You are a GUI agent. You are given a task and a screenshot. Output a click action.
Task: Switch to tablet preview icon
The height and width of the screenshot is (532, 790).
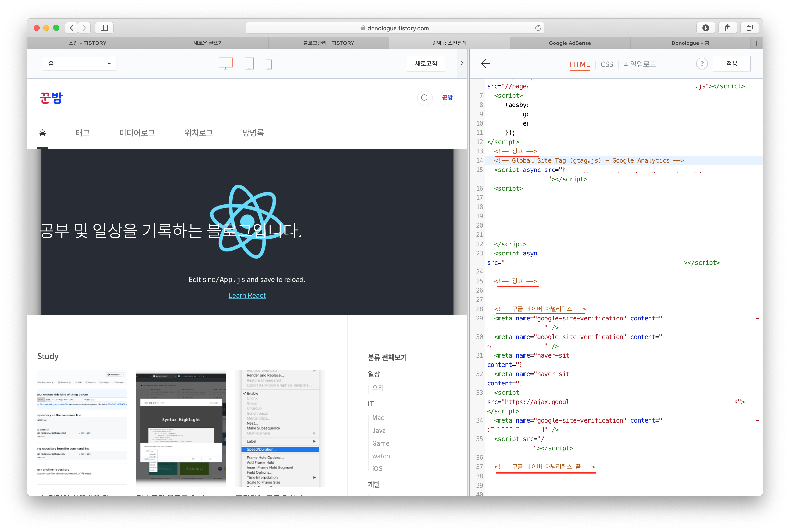point(249,64)
